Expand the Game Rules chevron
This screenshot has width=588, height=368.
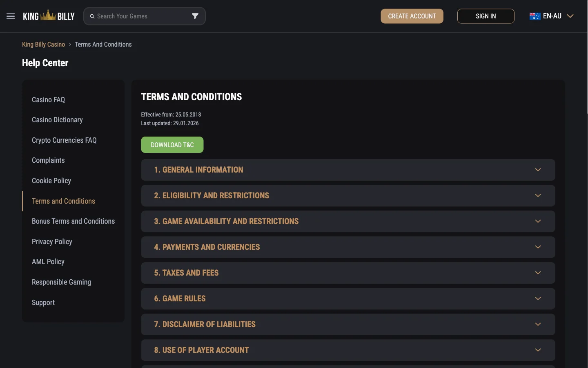[x=538, y=298]
